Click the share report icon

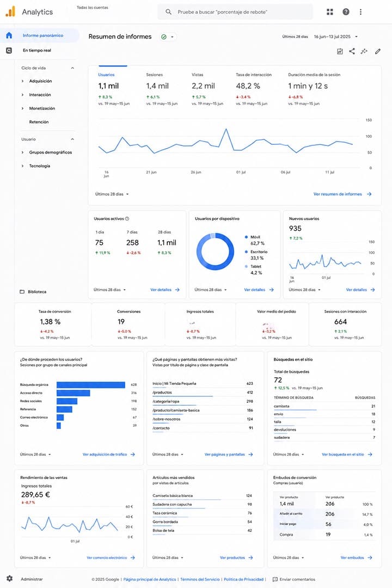(x=352, y=51)
